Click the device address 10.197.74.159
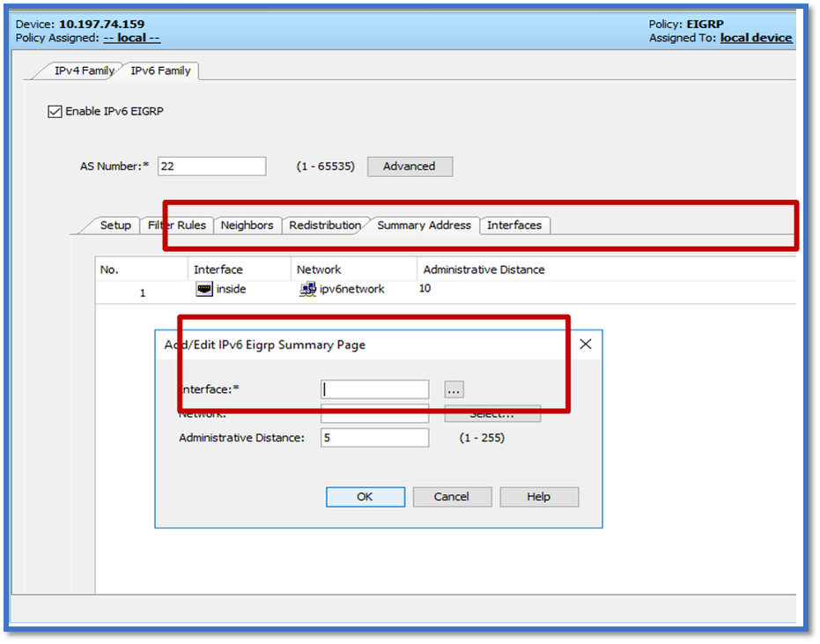This screenshot has width=820, height=644. pyautogui.click(x=101, y=24)
